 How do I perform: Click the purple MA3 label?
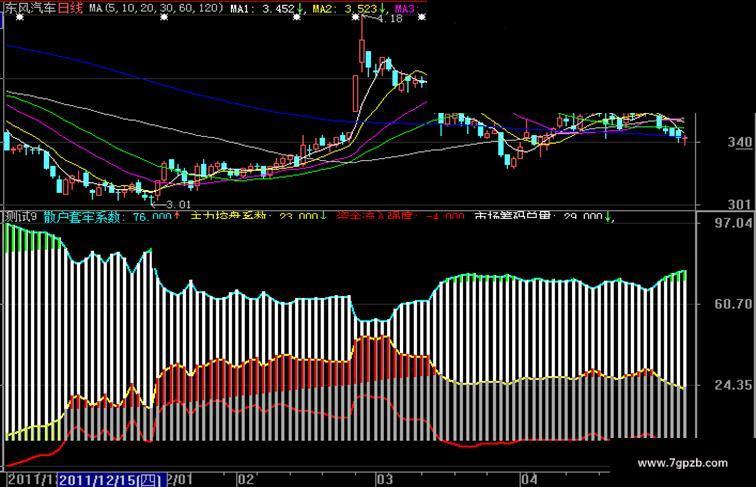tap(405, 9)
